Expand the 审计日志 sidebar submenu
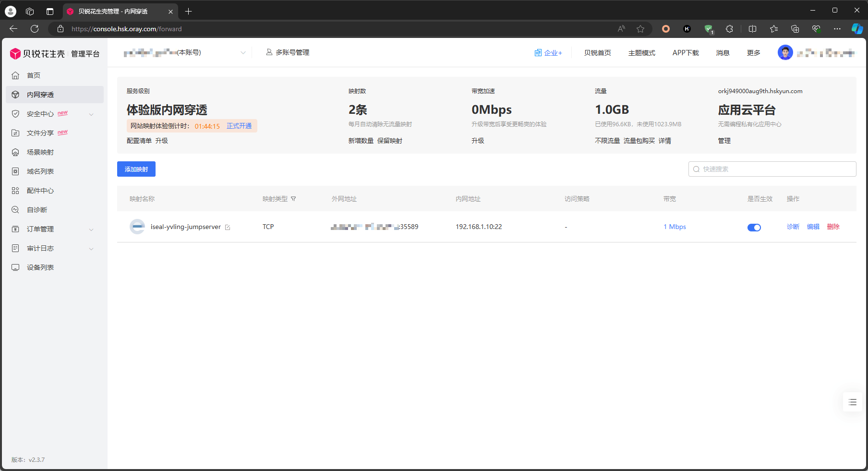This screenshot has width=868, height=471. [x=91, y=249]
